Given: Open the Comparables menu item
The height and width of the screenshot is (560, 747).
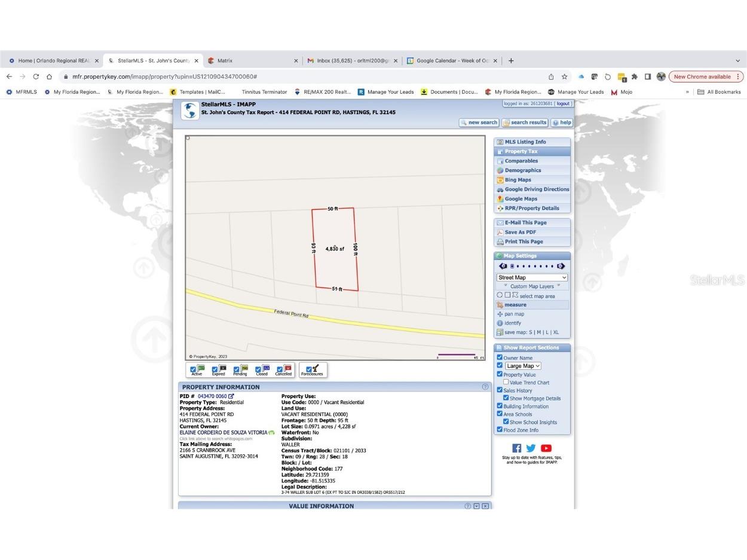Looking at the screenshot, I should click(521, 161).
